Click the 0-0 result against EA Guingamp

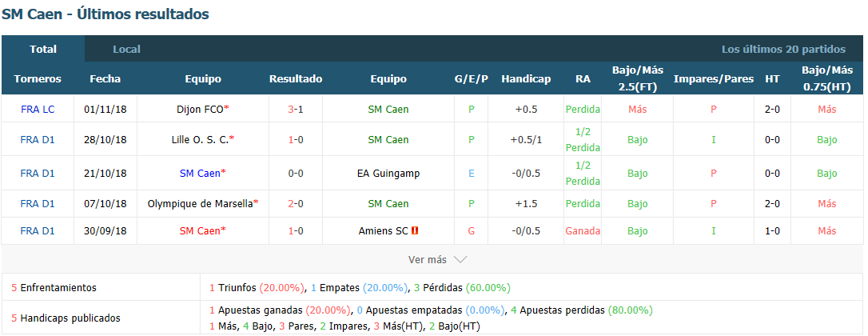(x=296, y=173)
